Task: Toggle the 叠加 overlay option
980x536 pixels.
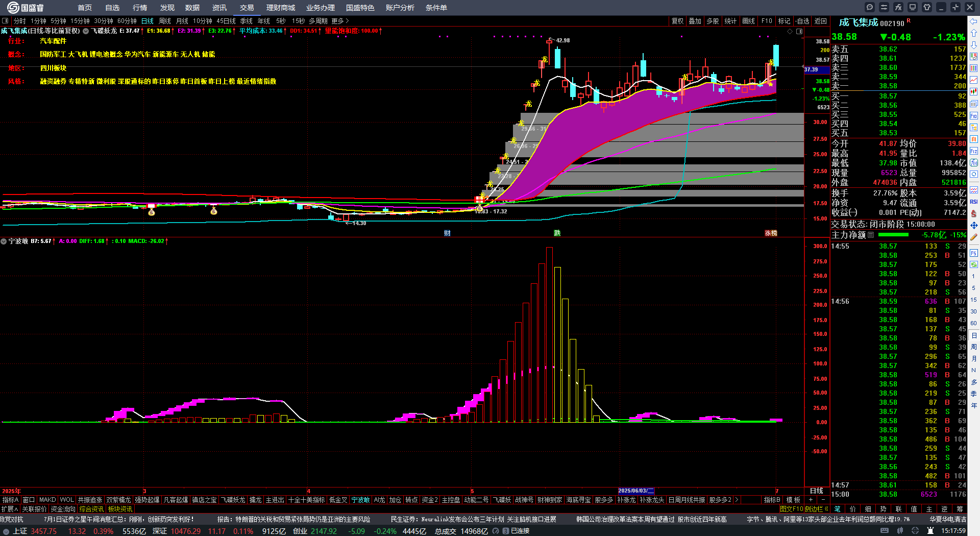Action: pos(695,21)
